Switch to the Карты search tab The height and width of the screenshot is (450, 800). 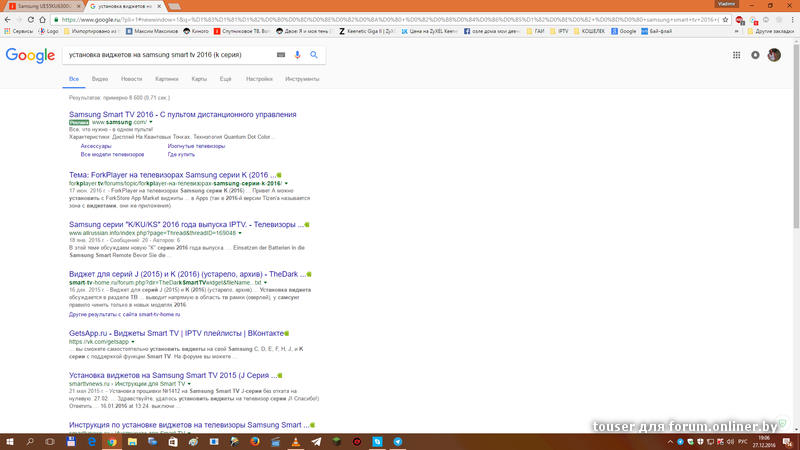coord(199,79)
